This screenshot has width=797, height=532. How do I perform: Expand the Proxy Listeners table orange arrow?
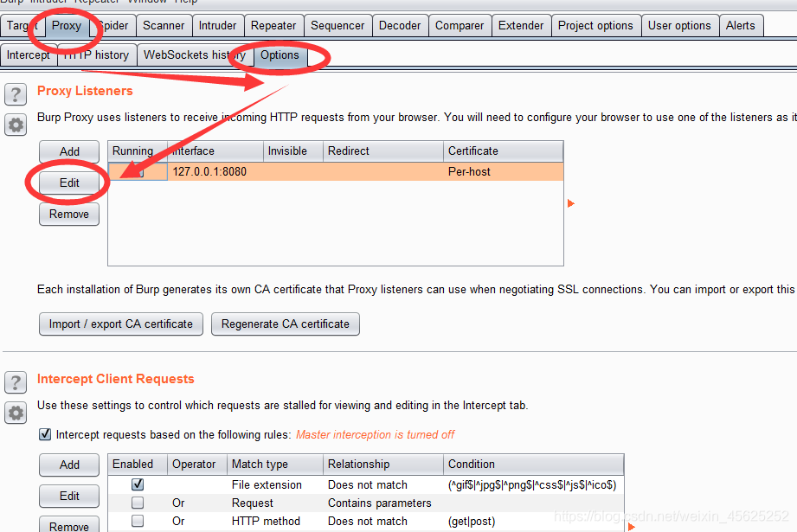coord(571,203)
